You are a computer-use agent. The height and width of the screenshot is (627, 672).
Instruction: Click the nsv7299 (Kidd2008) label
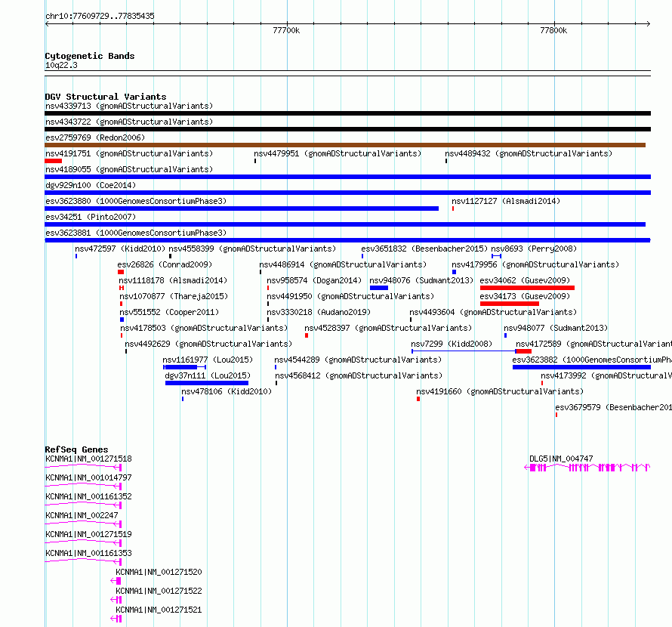[452, 344]
